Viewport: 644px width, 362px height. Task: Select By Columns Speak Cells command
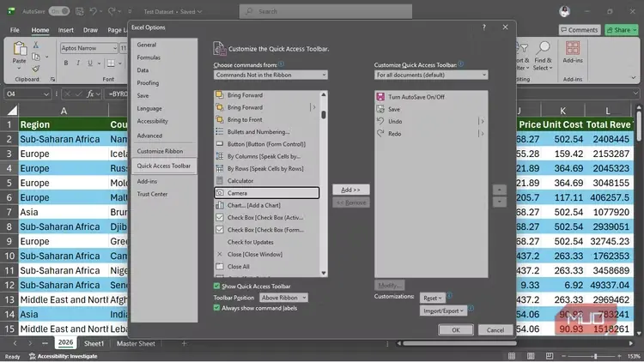click(x=266, y=156)
